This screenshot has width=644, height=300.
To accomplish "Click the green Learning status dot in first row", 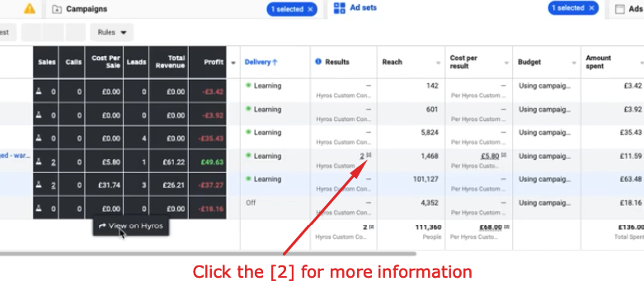I will 248,86.
